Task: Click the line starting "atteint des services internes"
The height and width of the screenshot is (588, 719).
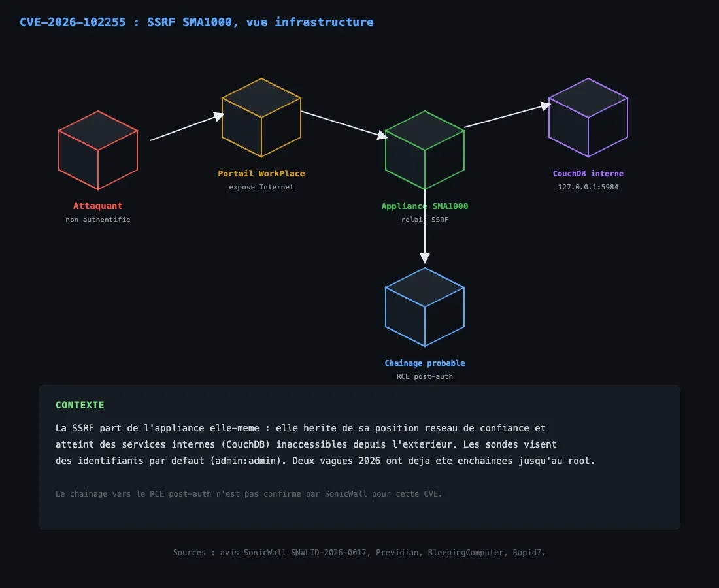Action: pos(306,444)
